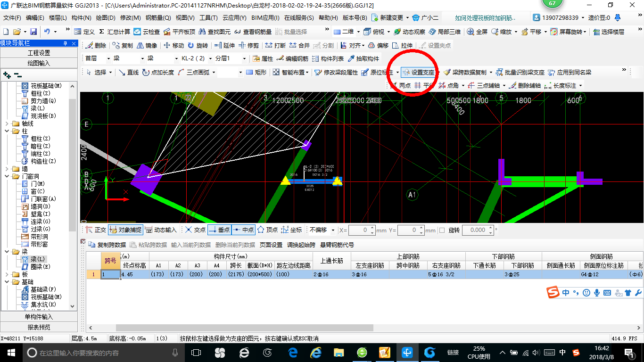This screenshot has width=644, height=362.
Task: Open 编辑钢筋 edit rebar
Action: (x=293, y=59)
